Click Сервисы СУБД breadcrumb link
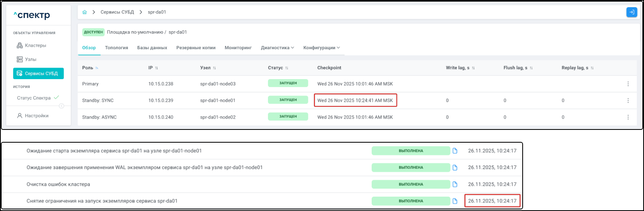 pos(117,12)
